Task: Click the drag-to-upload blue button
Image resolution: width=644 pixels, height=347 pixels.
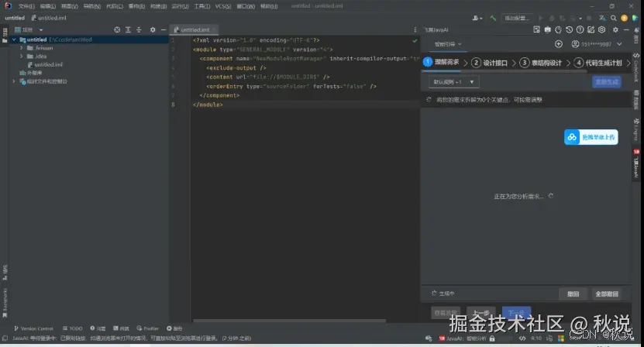Action: point(591,137)
